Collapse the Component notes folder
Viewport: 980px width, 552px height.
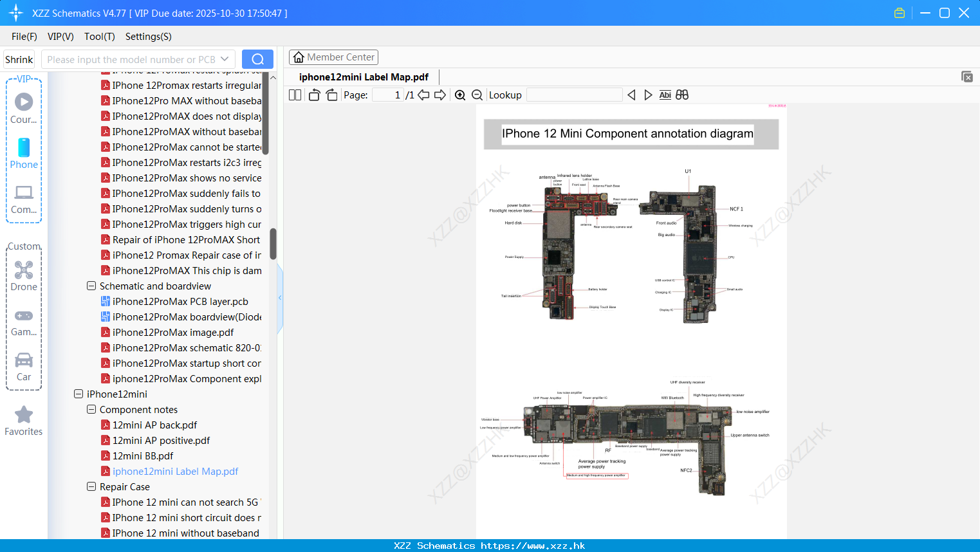pyautogui.click(x=91, y=409)
